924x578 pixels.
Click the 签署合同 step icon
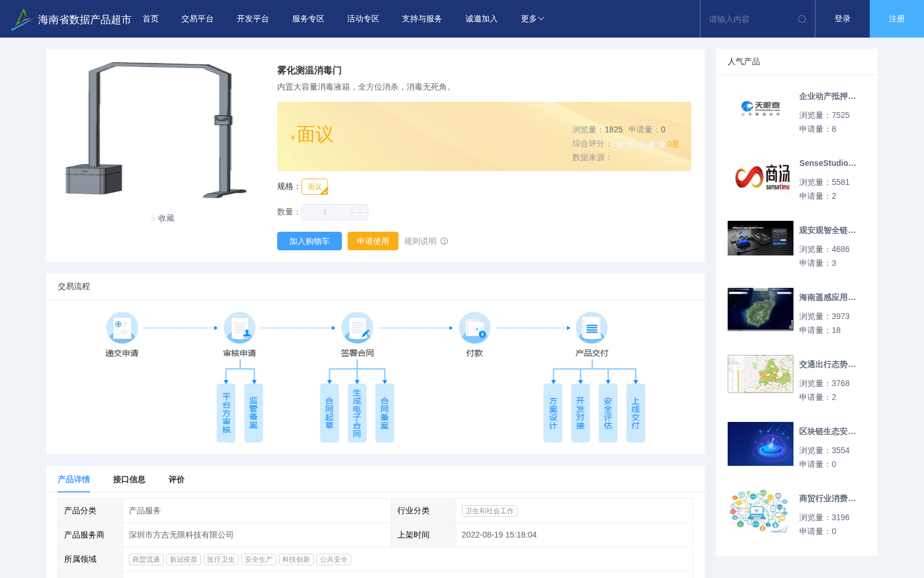[x=357, y=328]
